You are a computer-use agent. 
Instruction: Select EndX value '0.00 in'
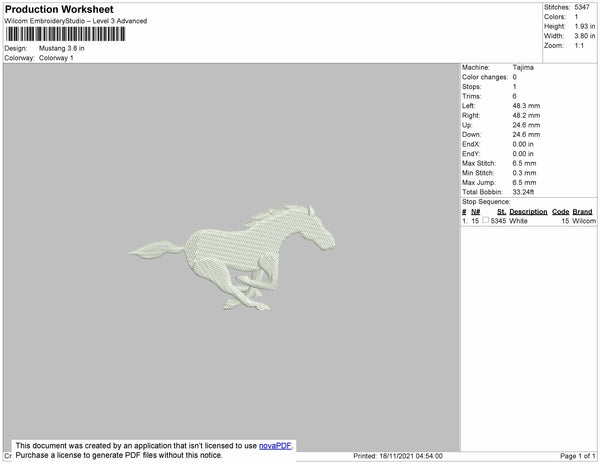(x=523, y=144)
